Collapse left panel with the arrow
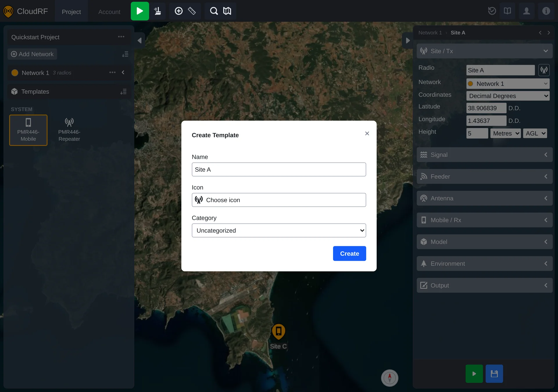558x392 pixels. click(x=139, y=40)
